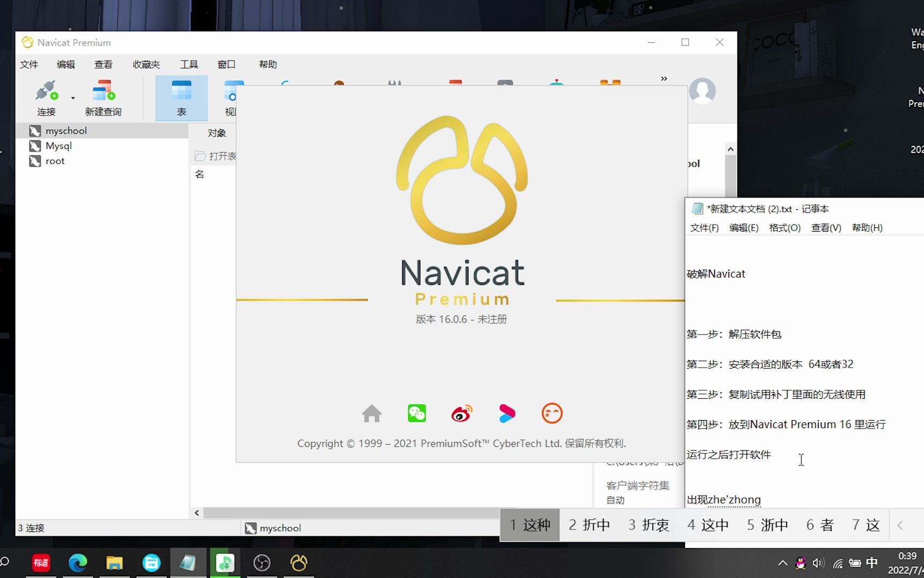Select the 表 (Table) toolbar icon
The height and width of the screenshot is (578, 924).
181,98
